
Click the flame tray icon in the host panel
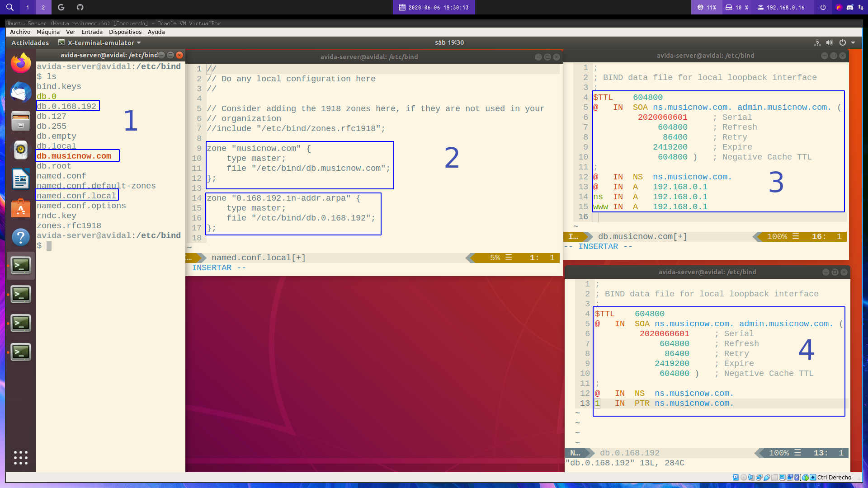pos(839,7)
